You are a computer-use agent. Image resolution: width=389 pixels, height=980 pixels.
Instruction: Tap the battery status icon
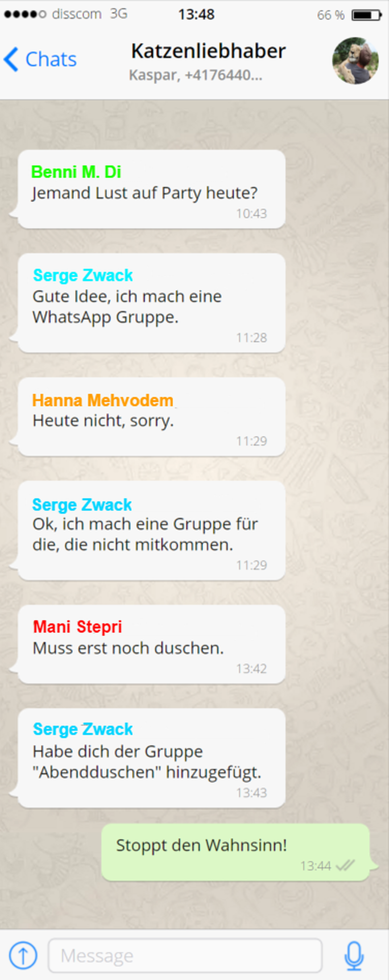click(366, 15)
